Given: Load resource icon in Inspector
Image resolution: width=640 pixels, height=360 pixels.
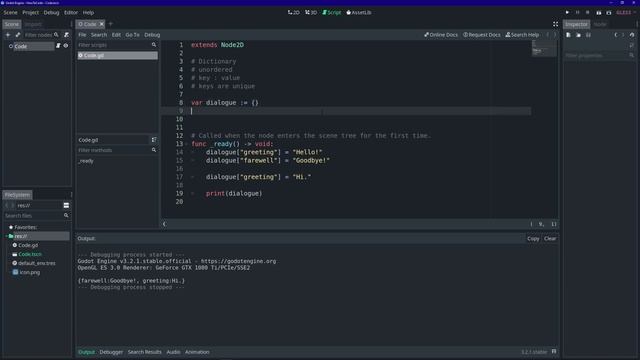Looking at the screenshot, I should [x=578, y=35].
